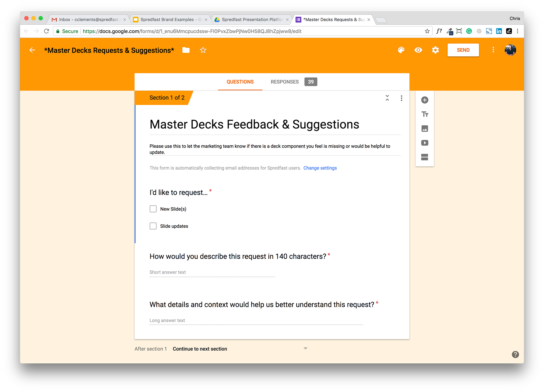544x392 pixels.
Task: Collapse Section 1 with chevron arrows
Action: click(x=387, y=98)
